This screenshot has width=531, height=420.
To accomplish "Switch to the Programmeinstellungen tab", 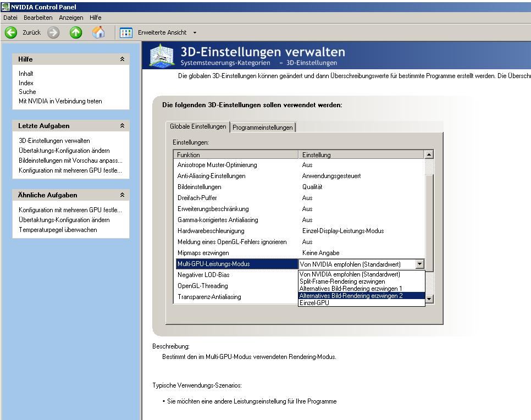I will click(x=262, y=128).
